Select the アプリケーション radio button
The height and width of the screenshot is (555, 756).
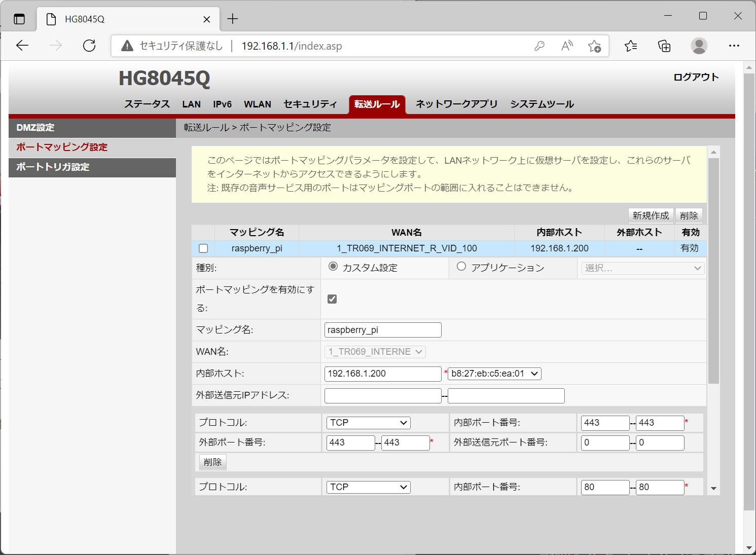(461, 267)
